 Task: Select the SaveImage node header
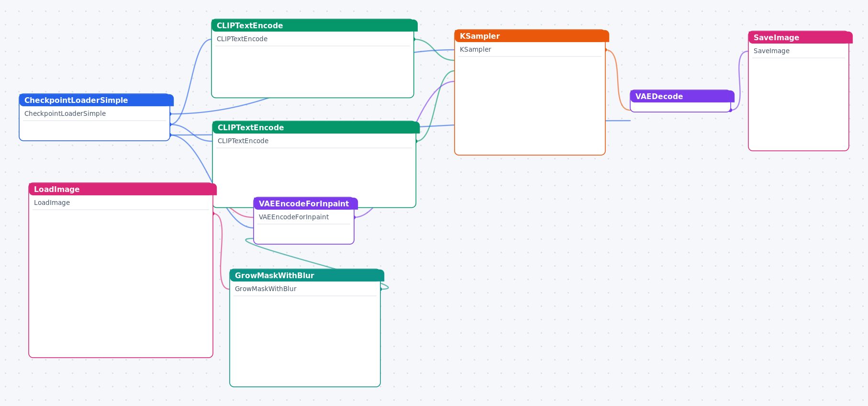coord(800,37)
